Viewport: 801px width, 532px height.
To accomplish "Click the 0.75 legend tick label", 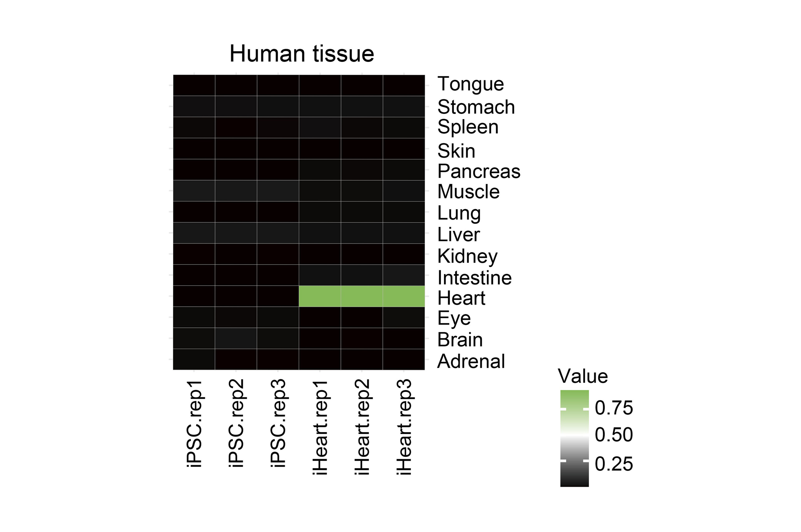I will [614, 407].
